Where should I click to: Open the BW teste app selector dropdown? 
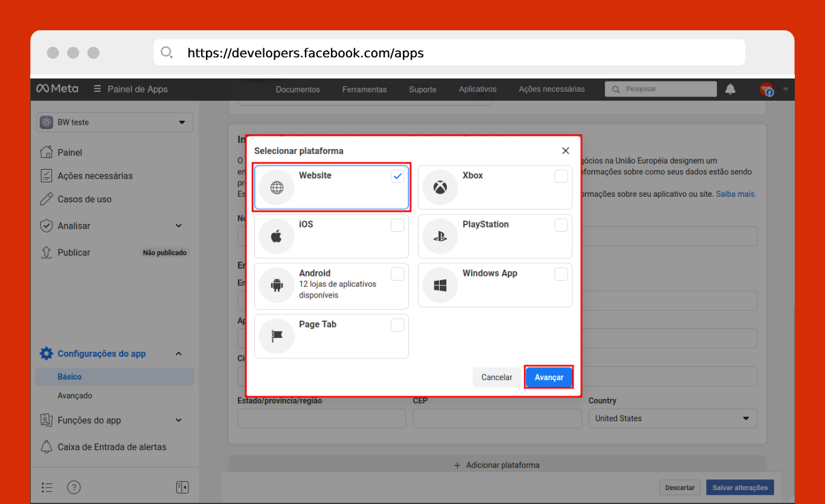(115, 123)
